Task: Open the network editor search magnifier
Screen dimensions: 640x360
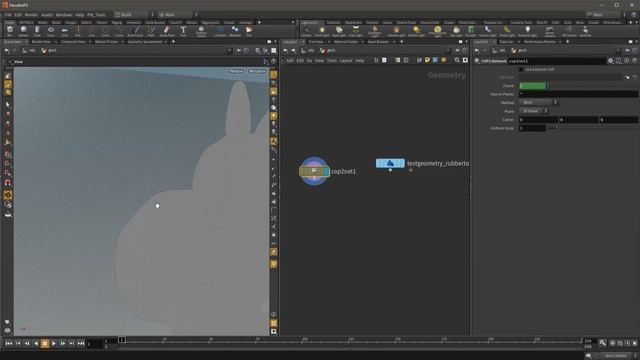Action: 457,60
